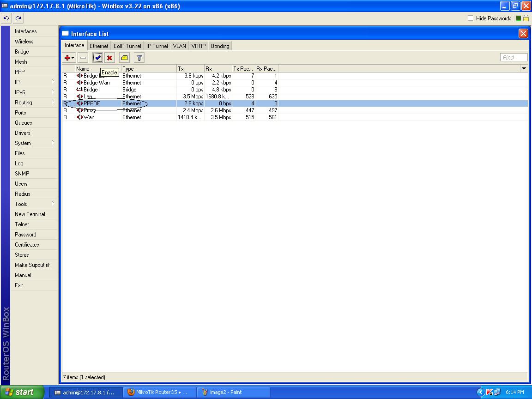Click the Bridge Wan interface icon
This screenshot has width=532, height=399.
(x=80, y=83)
